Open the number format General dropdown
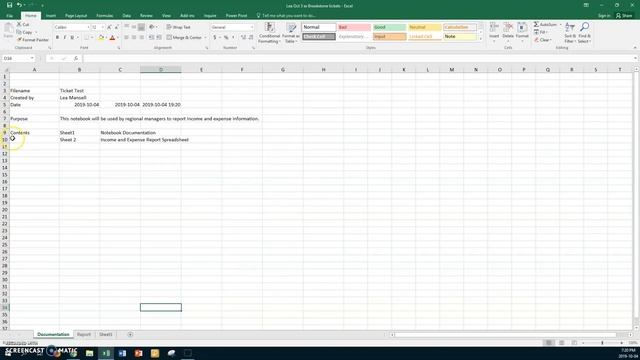Image resolution: width=640 pixels, height=360 pixels. tap(252, 27)
